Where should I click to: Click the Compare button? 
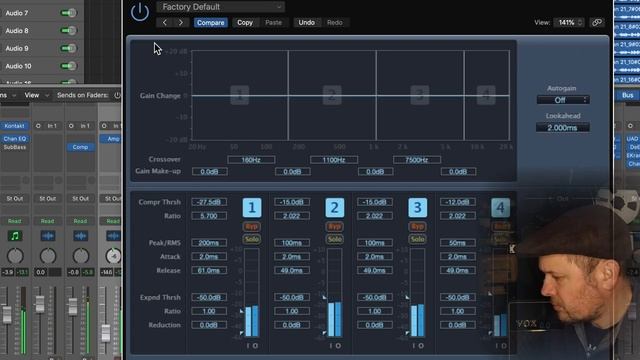pyautogui.click(x=210, y=22)
